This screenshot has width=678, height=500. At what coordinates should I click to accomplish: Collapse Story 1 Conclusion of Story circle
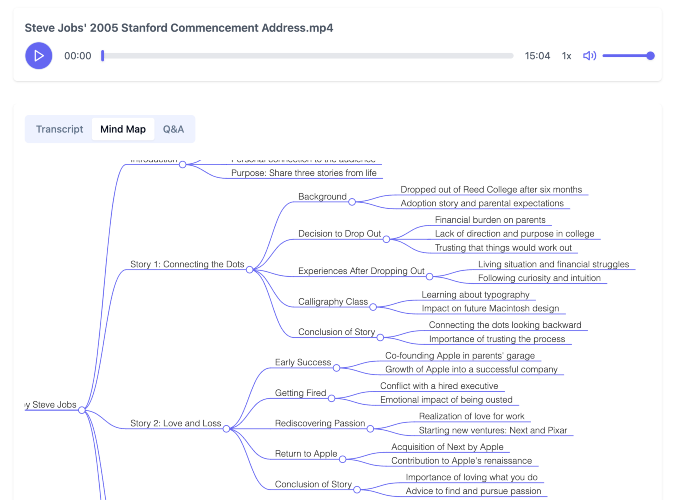pyautogui.click(x=380, y=337)
